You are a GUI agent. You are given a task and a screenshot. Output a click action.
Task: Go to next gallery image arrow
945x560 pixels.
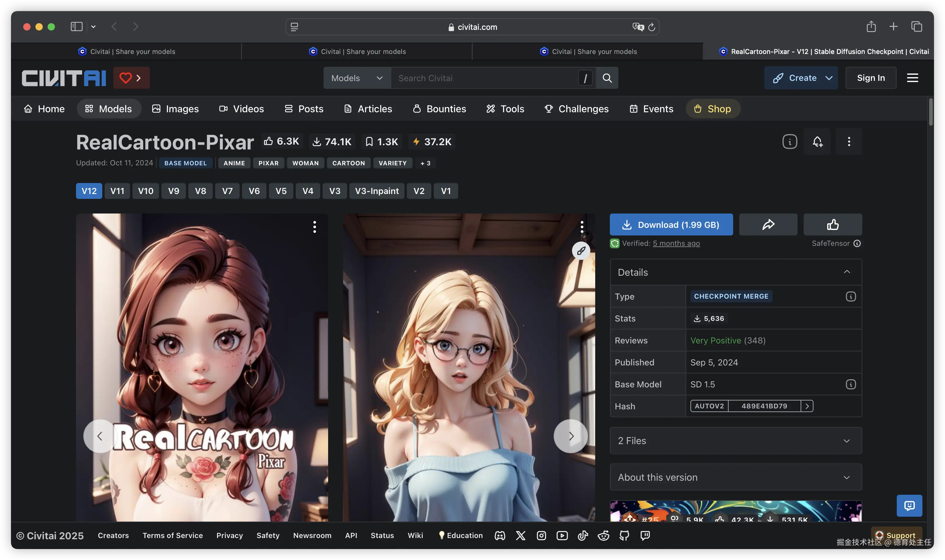[570, 436]
